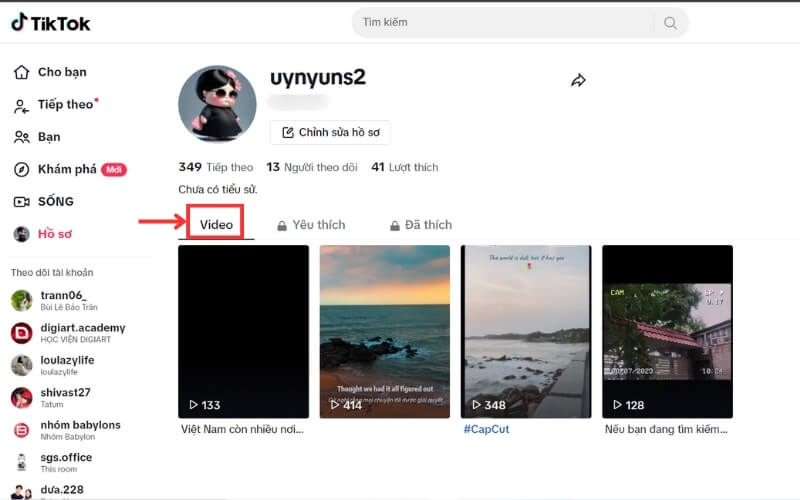Switch to the Đã thích tab
This screenshot has height=500, width=800.
pos(421,225)
